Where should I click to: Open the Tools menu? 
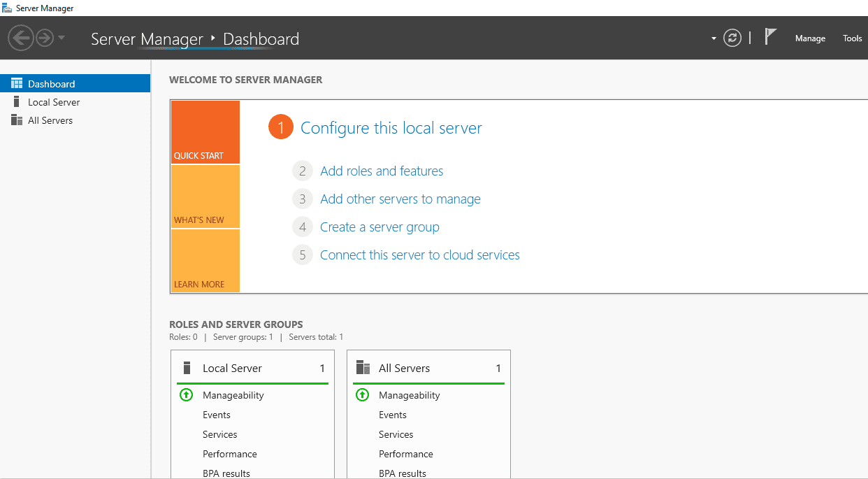[x=852, y=38]
